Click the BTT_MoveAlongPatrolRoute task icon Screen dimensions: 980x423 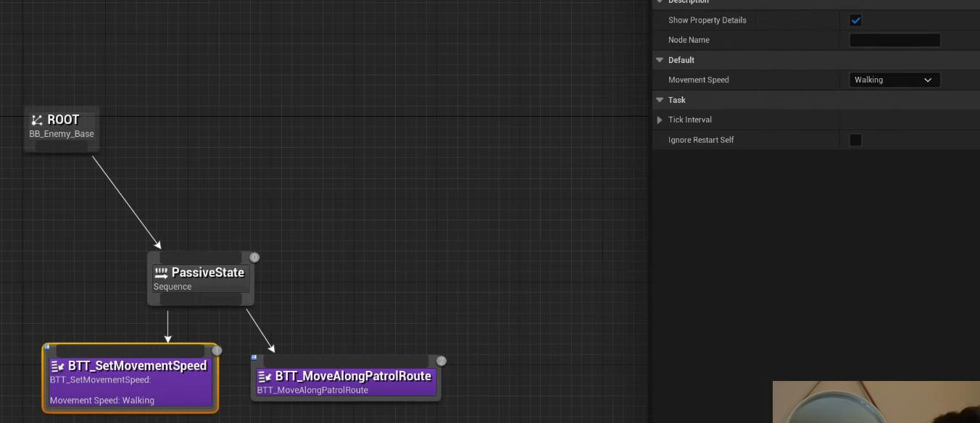click(265, 377)
